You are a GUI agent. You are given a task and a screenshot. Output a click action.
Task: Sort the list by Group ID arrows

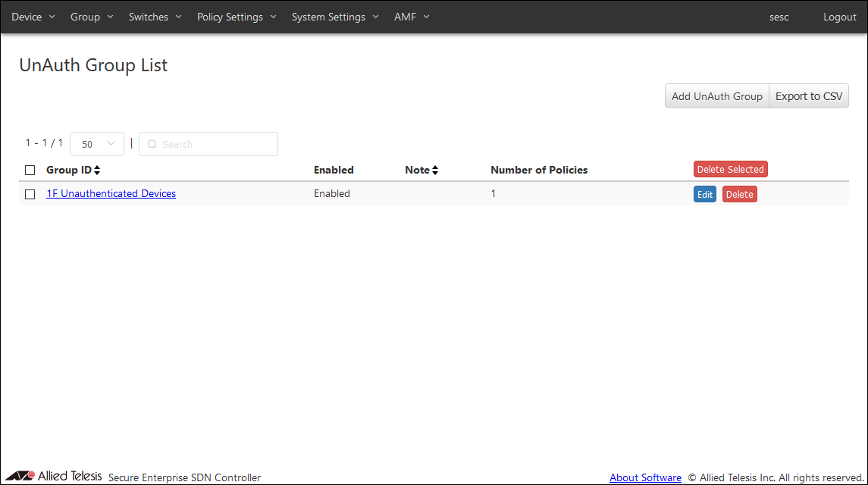tap(97, 171)
